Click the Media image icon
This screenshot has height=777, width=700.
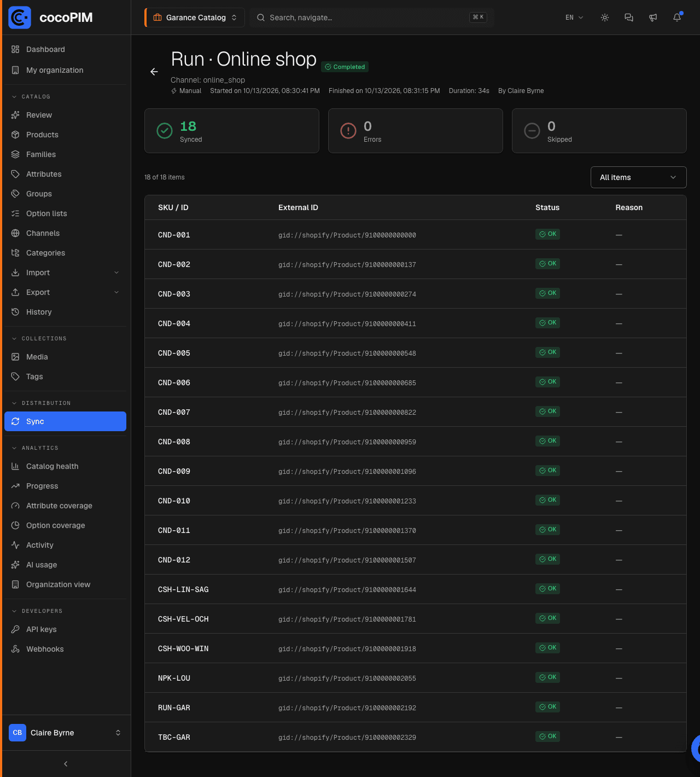(15, 357)
